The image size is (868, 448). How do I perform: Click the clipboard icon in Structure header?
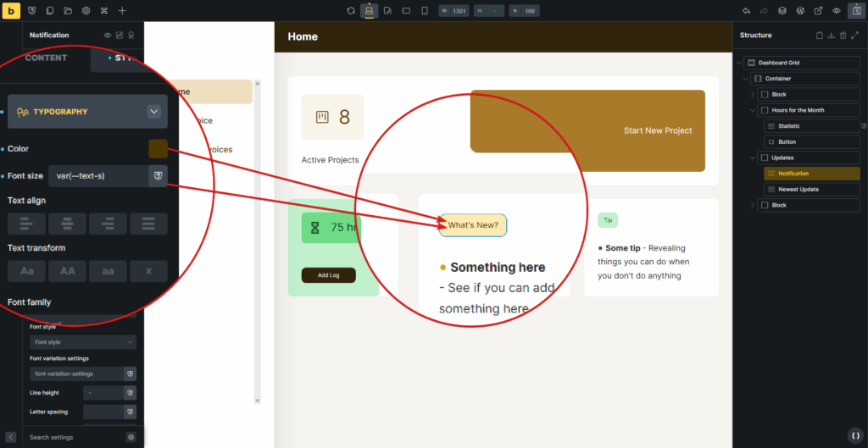(x=820, y=36)
